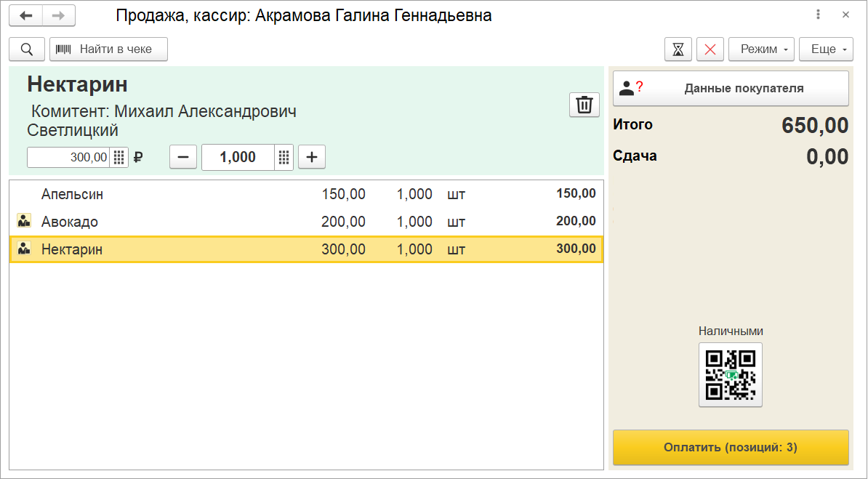The height and width of the screenshot is (479, 868).
Task: Click the price field showing 300,00
Action: pos(69,157)
